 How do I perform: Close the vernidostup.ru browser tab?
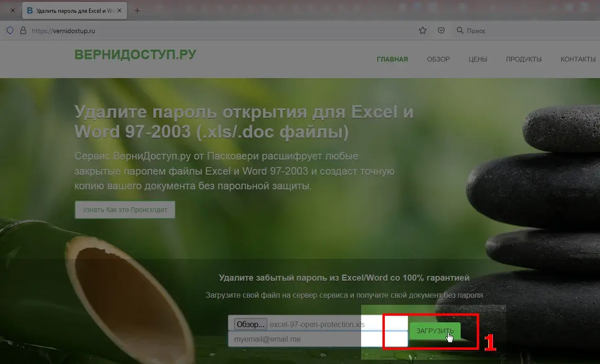(x=119, y=10)
